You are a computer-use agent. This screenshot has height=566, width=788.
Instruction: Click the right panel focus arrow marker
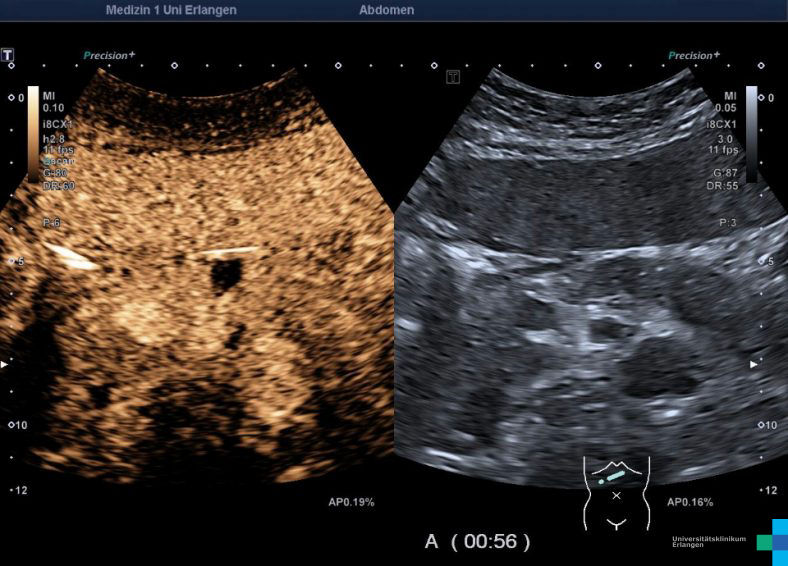[755, 364]
